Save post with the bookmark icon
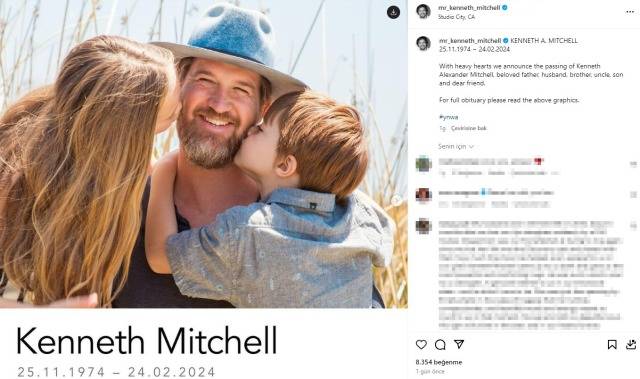Screen dimensions: 640x379 612,345
